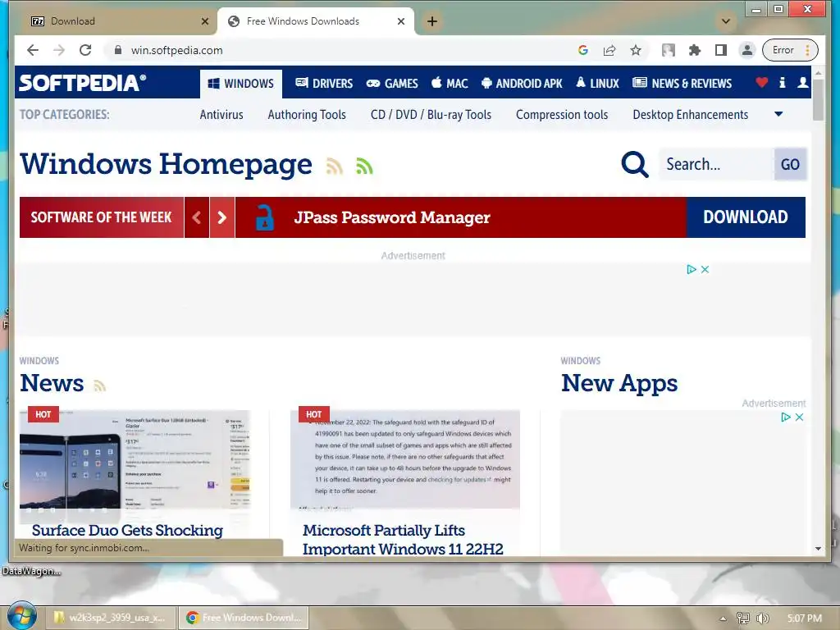Click the GO search button
The width and height of the screenshot is (840, 630).
point(790,164)
